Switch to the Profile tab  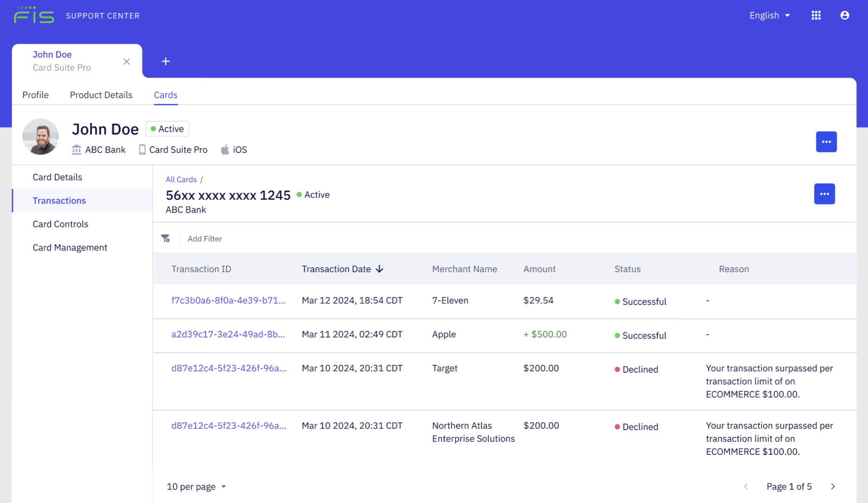(35, 95)
